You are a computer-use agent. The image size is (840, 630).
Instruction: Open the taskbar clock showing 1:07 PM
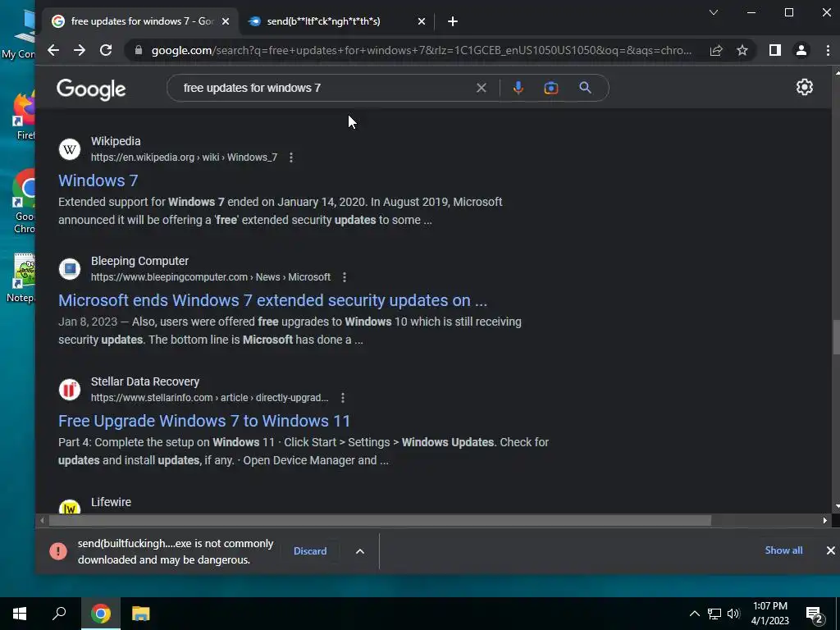click(x=769, y=614)
